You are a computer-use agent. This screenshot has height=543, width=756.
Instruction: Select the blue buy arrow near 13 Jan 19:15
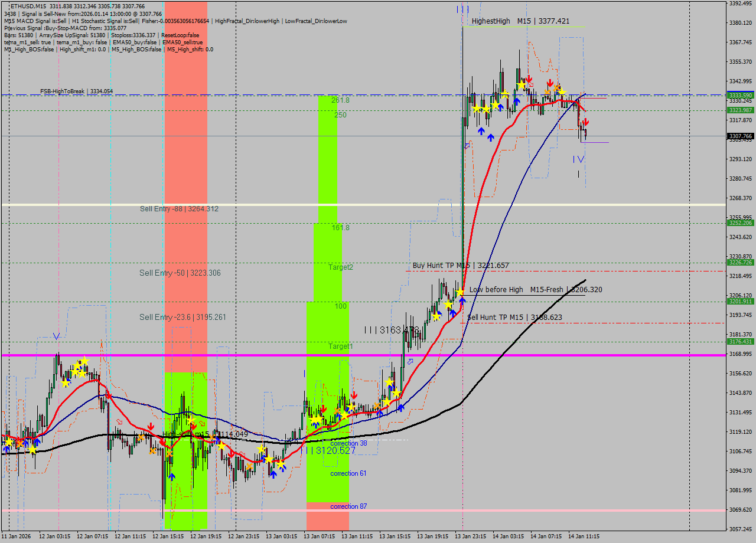[461, 300]
